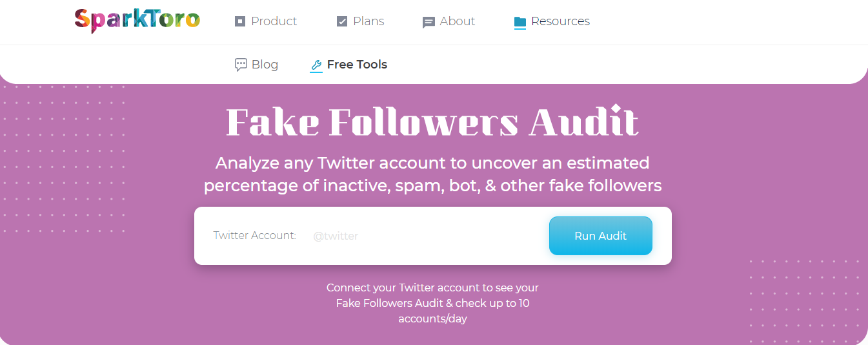
Task: Open the Resources menu label
Action: (x=560, y=21)
